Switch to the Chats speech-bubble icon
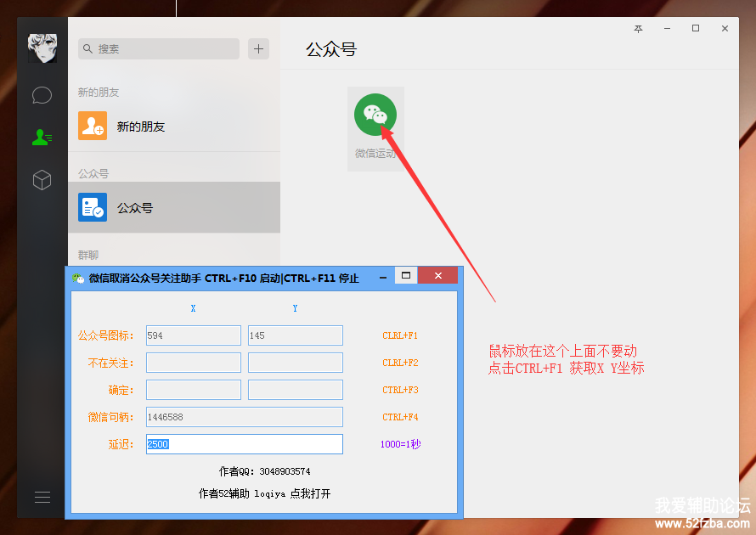 [42, 95]
